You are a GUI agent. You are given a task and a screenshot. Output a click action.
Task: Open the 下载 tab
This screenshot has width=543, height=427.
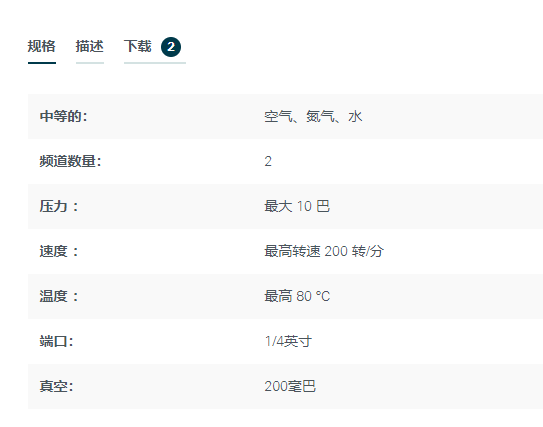pyautogui.click(x=138, y=46)
